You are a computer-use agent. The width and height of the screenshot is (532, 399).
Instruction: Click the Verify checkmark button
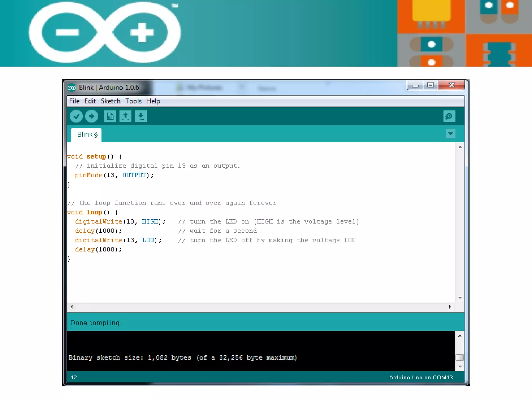pos(76,116)
